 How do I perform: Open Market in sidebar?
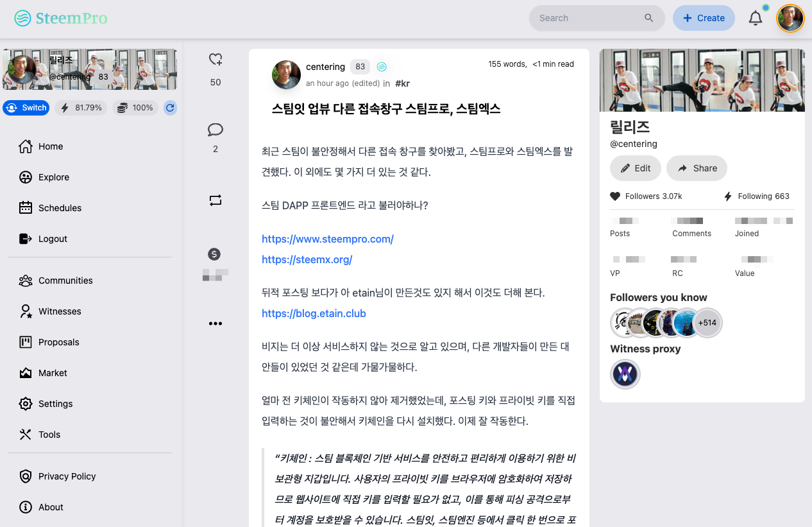tap(43, 373)
